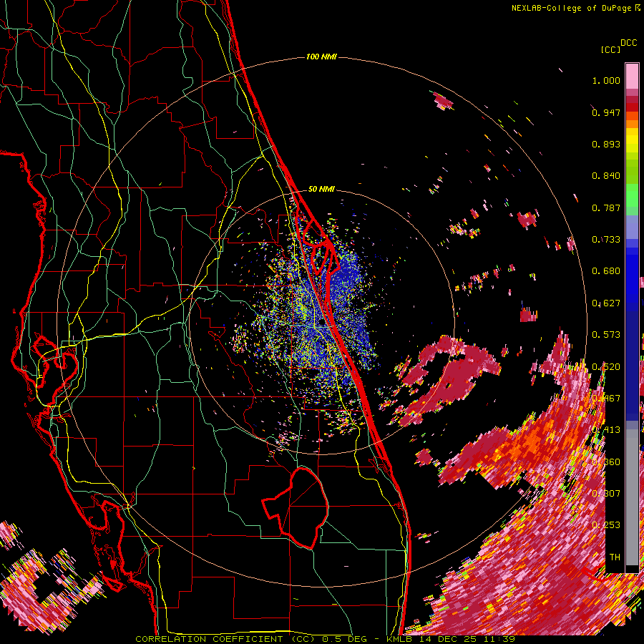Click the 0.413 legend value
Screen dimensions: 644x644
click(606, 430)
